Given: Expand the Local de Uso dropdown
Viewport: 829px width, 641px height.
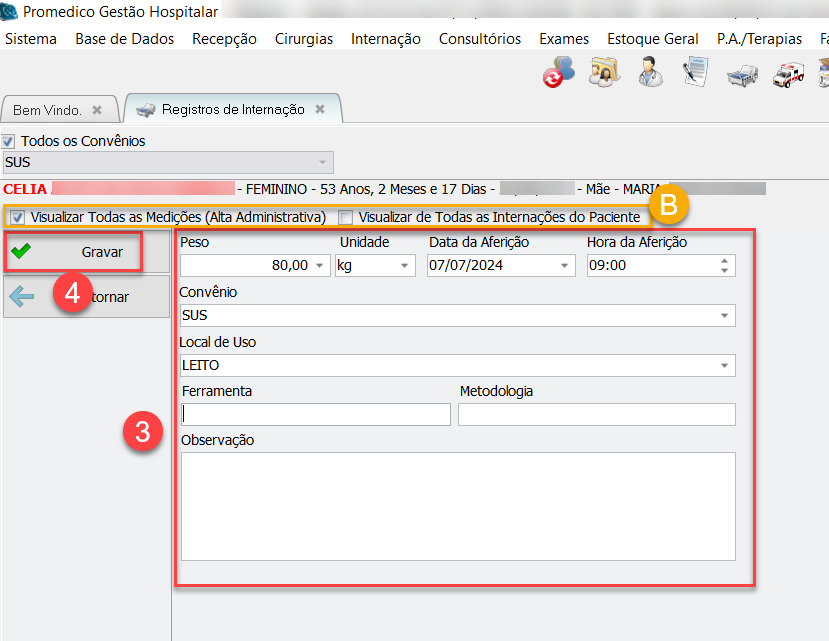Looking at the screenshot, I should coord(724,366).
